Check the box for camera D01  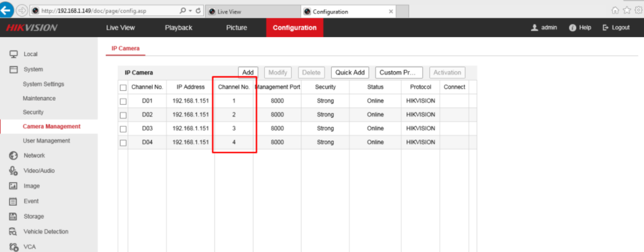[x=123, y=101]
